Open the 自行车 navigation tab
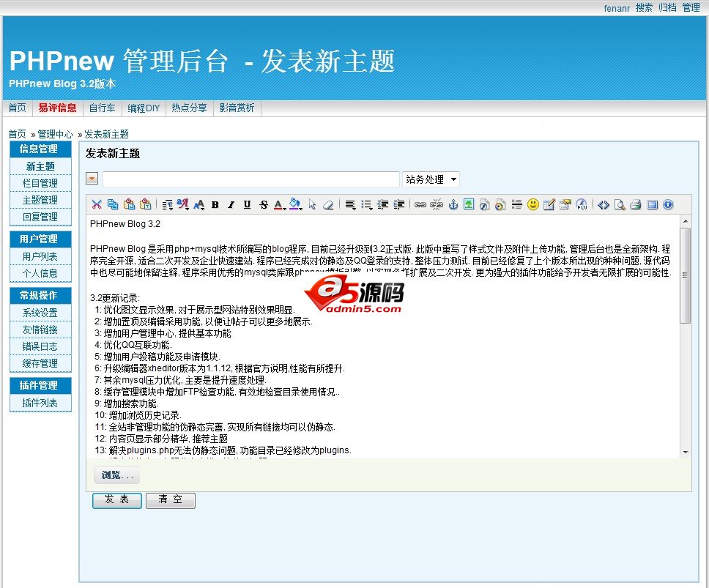This screenshot has height=588, width=709. (x=102, y=108)
